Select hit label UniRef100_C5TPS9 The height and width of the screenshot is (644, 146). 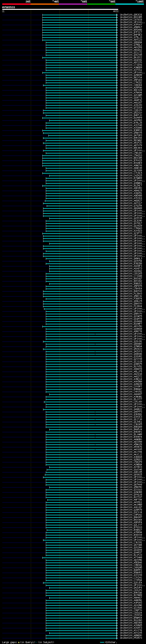coord(131,615)
